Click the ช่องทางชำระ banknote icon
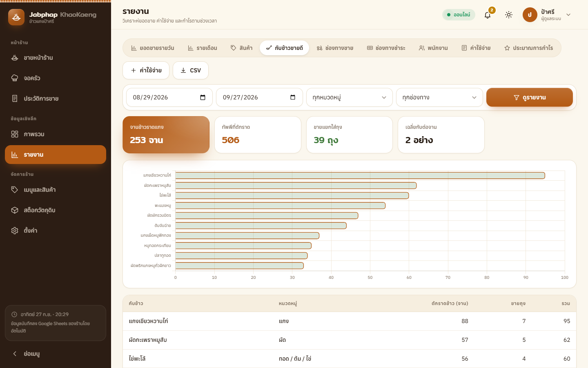The image size is (588, 368). (370, 48)
